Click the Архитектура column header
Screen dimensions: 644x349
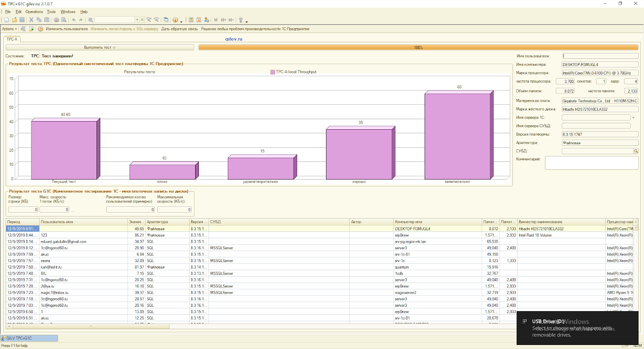pos(167,222)
